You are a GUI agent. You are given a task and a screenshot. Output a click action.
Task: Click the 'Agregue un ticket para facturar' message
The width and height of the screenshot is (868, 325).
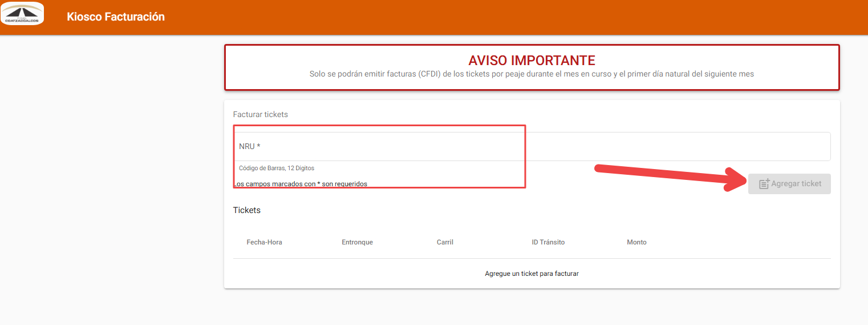532,274
